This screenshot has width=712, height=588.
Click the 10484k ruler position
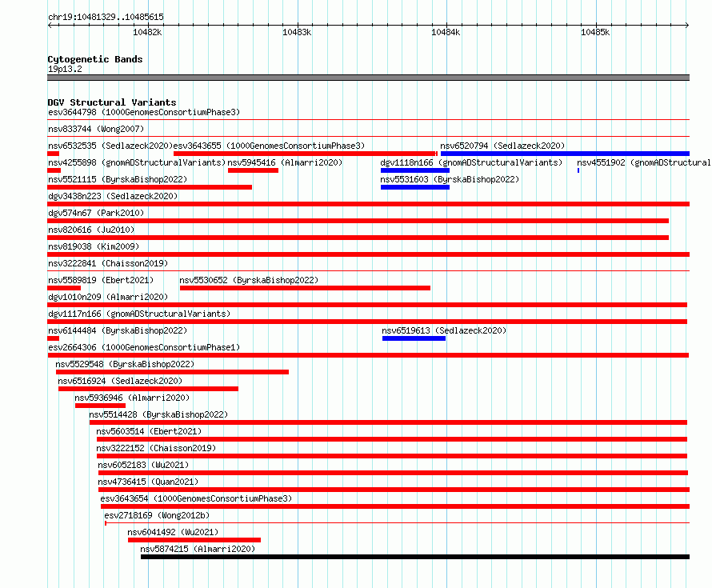click(446, 32)
